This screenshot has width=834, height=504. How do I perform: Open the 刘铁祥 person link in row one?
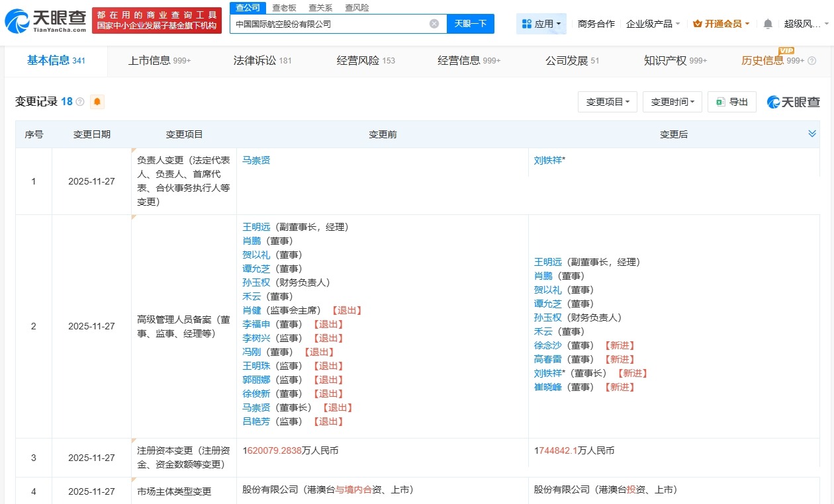click(x=547, y=159)
